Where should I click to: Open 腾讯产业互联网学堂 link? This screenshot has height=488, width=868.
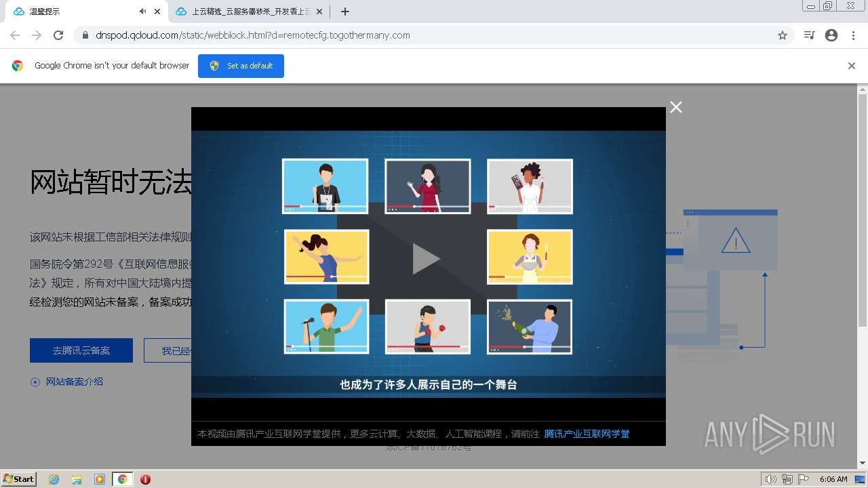pyautogui.click(x=587, y=434)
